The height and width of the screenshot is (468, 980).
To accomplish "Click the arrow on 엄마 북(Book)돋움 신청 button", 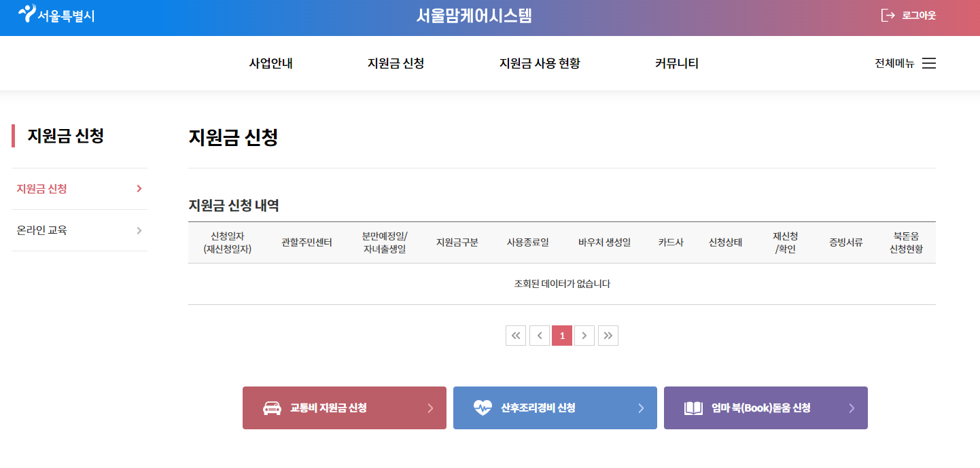I will [x=852, y=408].
